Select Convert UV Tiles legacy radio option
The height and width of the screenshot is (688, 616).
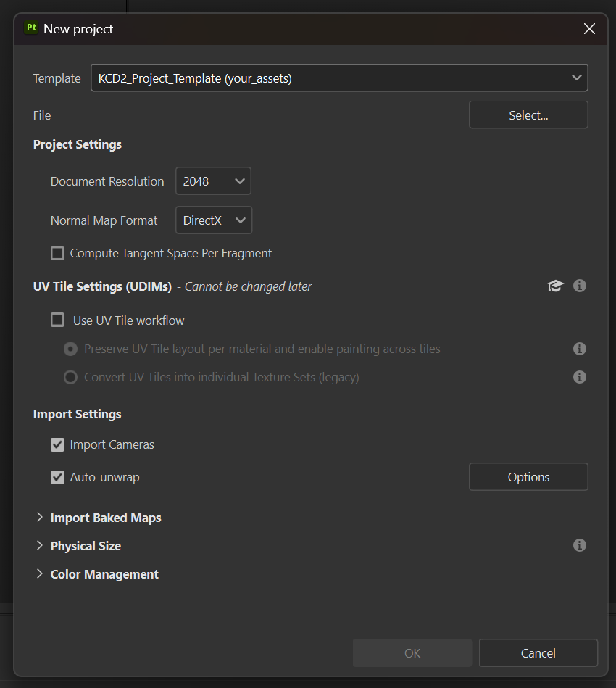point(70,377)
